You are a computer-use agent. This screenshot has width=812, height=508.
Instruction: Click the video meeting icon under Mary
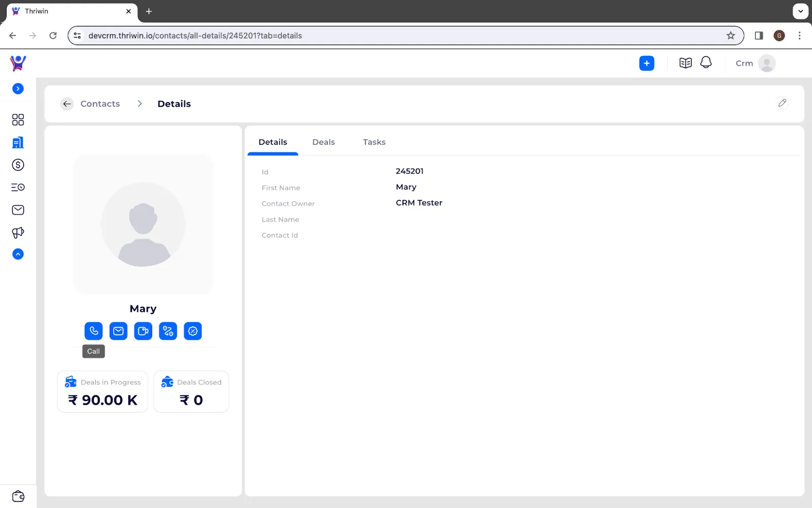pyautogui.click(x=143, y=331)
